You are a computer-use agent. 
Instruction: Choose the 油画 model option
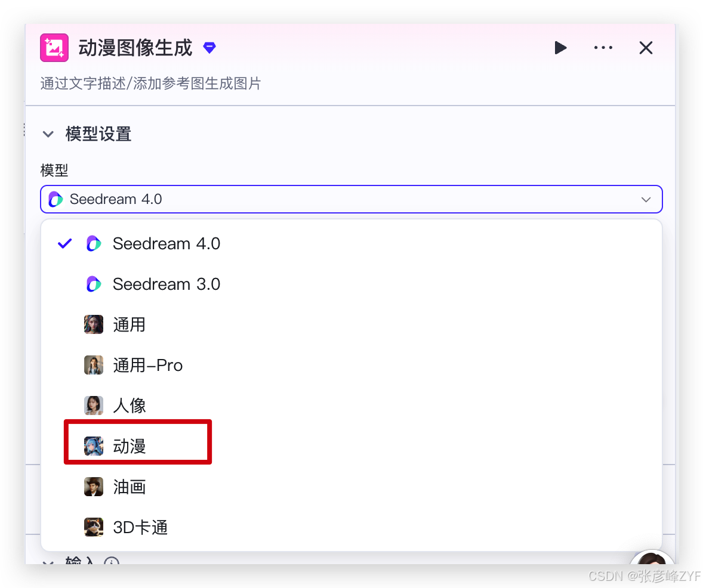tap(351, 487)
